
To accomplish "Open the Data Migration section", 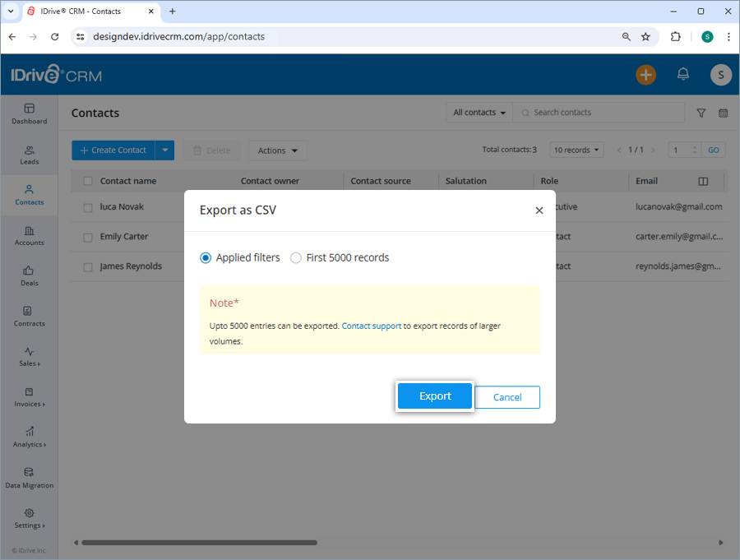I will 29,479.
